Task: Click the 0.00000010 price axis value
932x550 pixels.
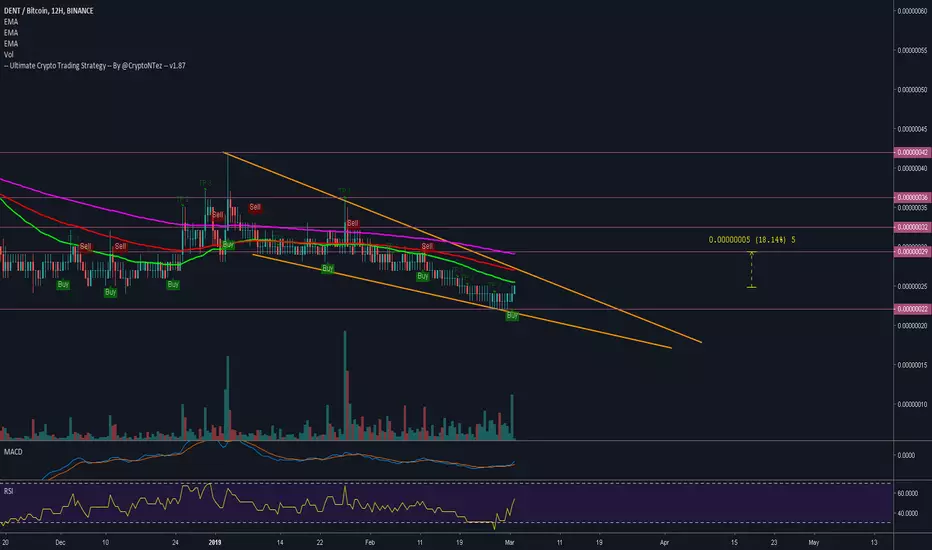Action: [x=912, y=404]
